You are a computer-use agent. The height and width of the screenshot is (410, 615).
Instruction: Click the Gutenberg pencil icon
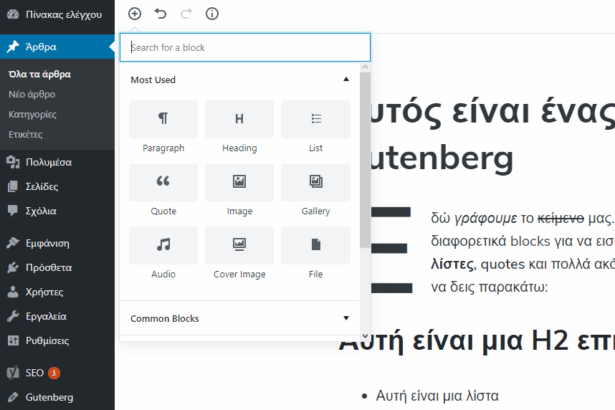click(13, 397)
